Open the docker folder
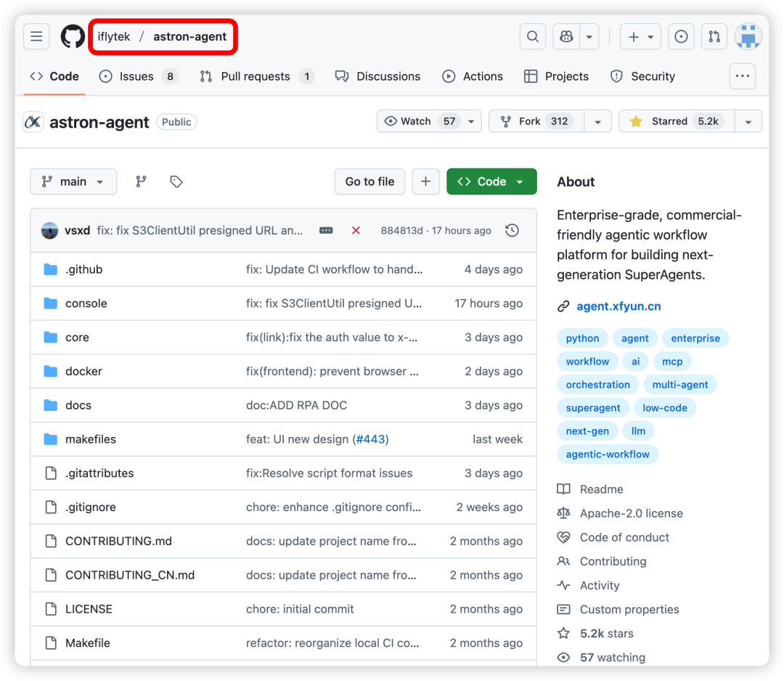 click(x=83, y=372)
